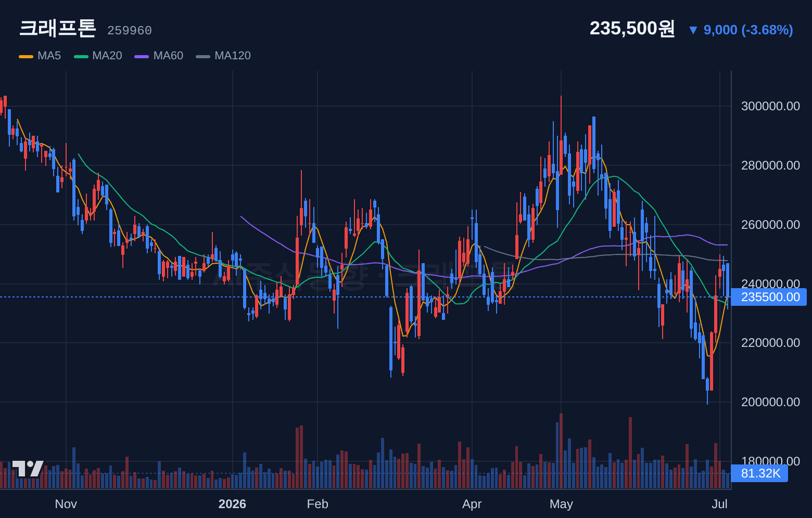Toggle the MA20 legend label
The width and height of the screenshot is (812, 518).
[x=107, y=56]
